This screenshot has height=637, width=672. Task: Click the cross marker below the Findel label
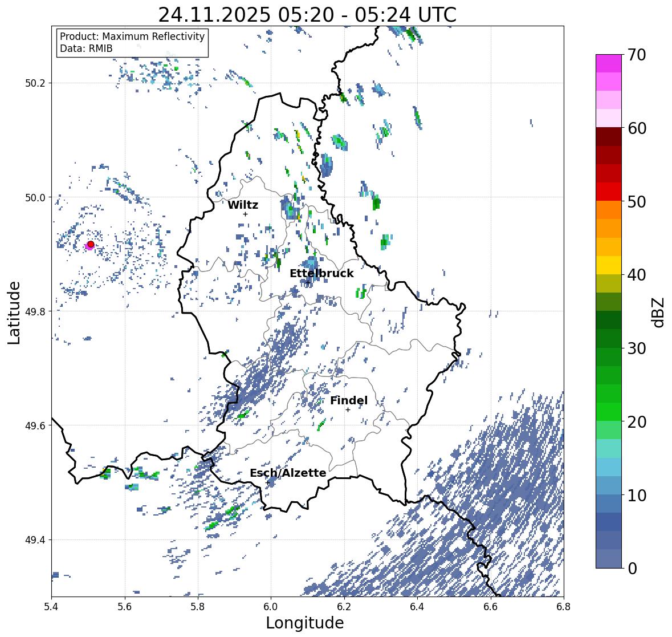click(x=348, y=410)
